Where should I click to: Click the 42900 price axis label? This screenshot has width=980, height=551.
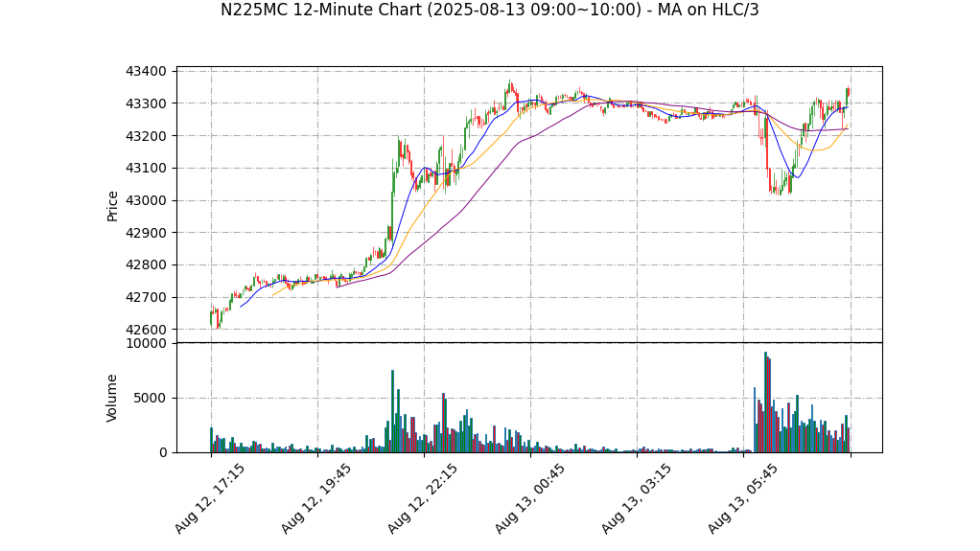[147, 233]
